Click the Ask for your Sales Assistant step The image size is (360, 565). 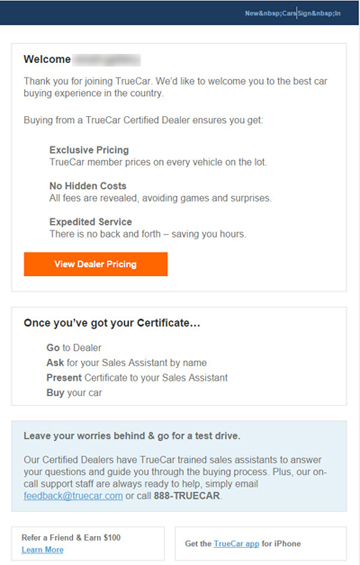tap(126, 362)
